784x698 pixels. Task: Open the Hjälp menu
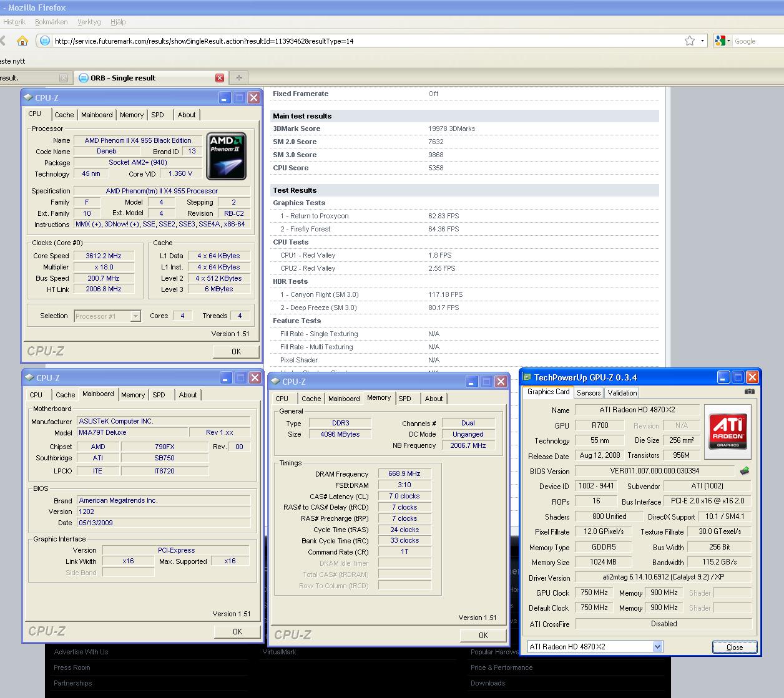(118, 22)
